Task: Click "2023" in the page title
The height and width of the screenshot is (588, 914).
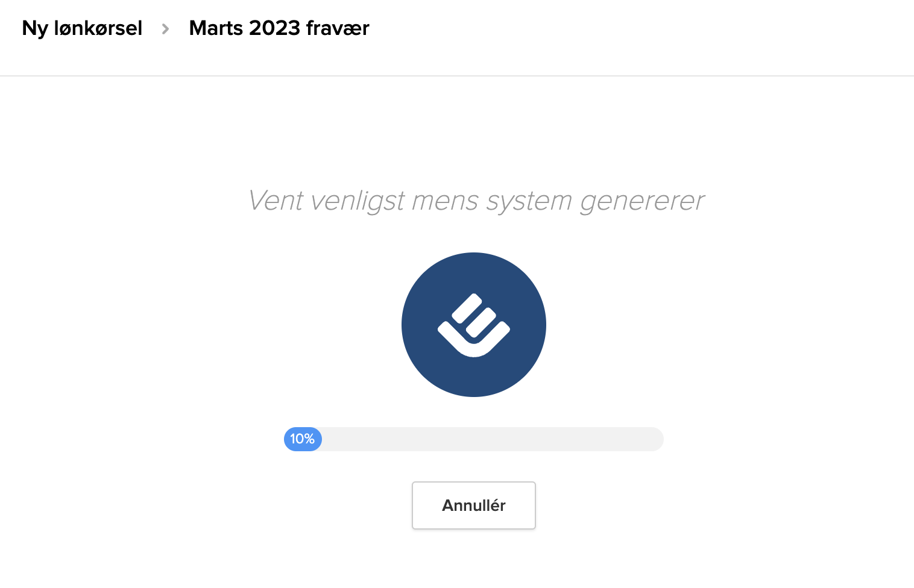Action: pyautogui.click(x=274, y=28)
